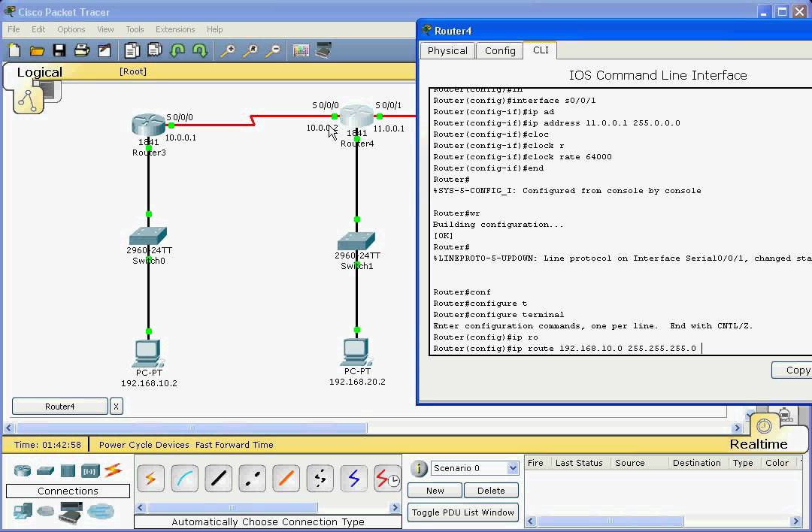Click the Router4 taskbar button in workspace
This screenshot has height=532, width=812.
click(59, 407)
